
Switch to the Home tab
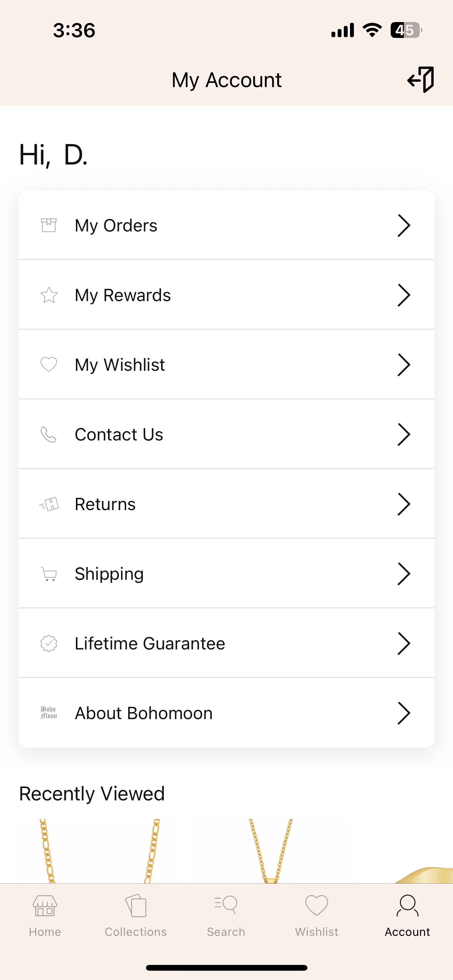pyautogui.click(x=45, y=916)
